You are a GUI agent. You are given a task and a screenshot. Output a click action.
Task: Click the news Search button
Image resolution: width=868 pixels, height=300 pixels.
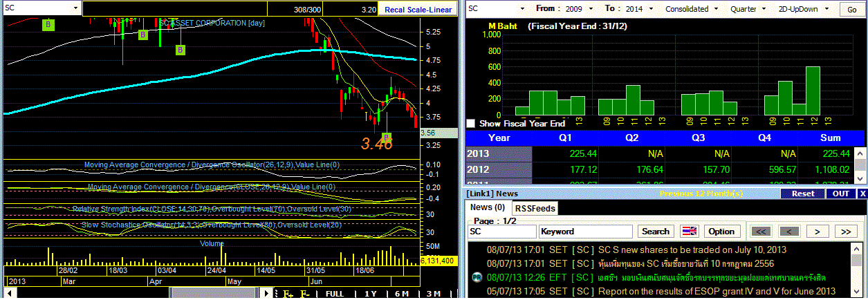(656, 232)
